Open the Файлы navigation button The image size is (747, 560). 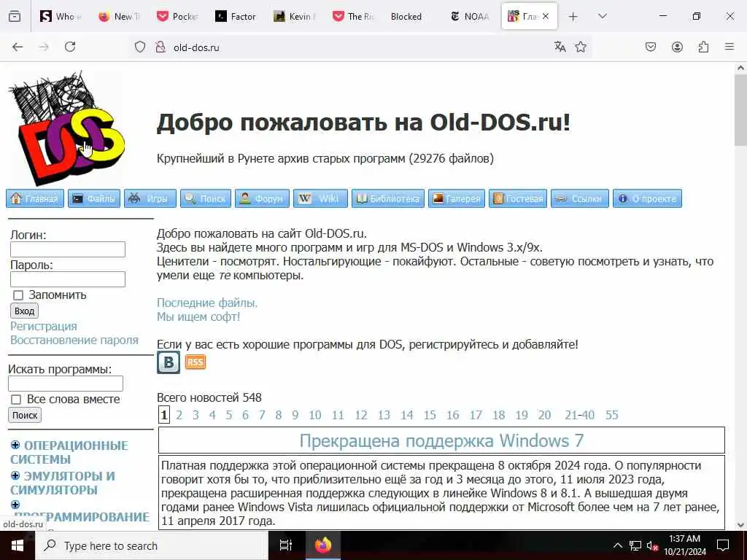(94, 198)
